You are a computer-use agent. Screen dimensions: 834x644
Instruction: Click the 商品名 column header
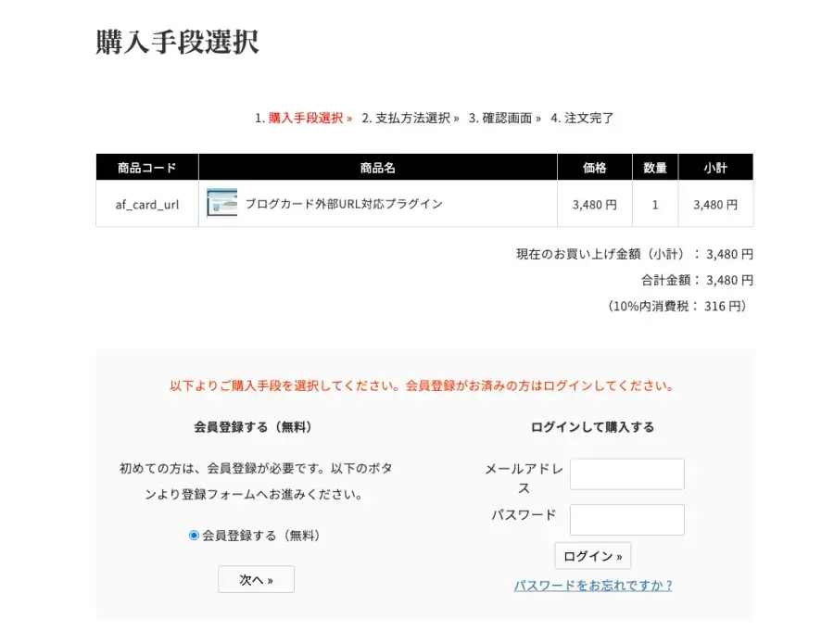(x=377, y=168)
